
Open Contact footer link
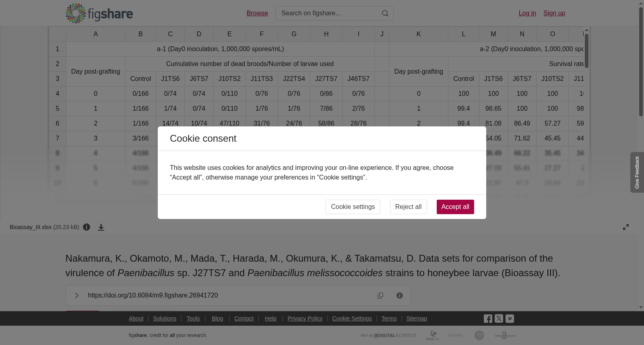[x=244, y=318]
